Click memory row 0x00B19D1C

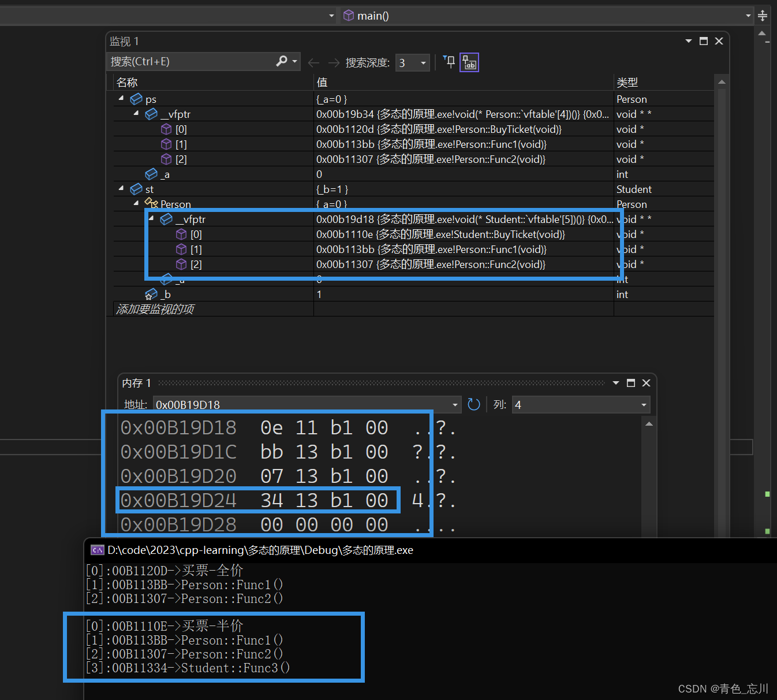coord(254,452)
